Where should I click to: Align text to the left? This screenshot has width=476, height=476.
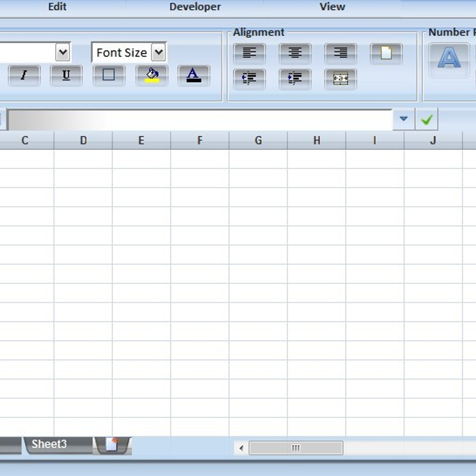pyautogui.click(x=249, y=53)
